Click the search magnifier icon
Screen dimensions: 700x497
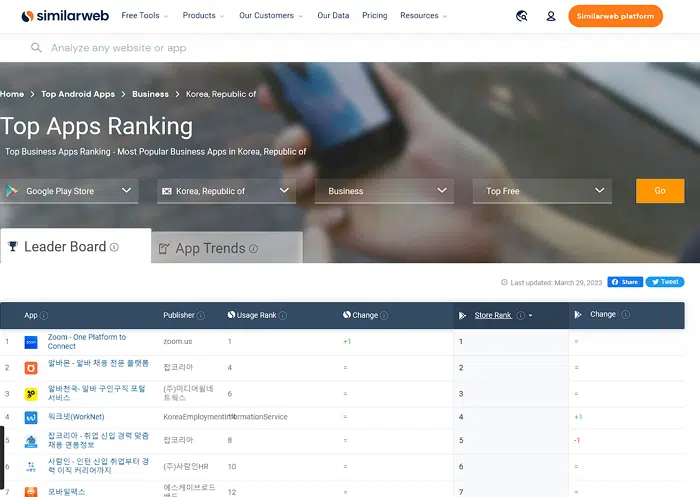pyautogui.click(x=36, y=47)
